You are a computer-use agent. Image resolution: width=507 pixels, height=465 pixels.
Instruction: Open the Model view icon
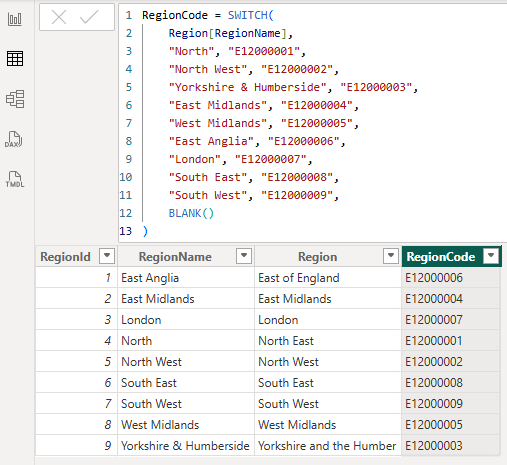[15, 99]
